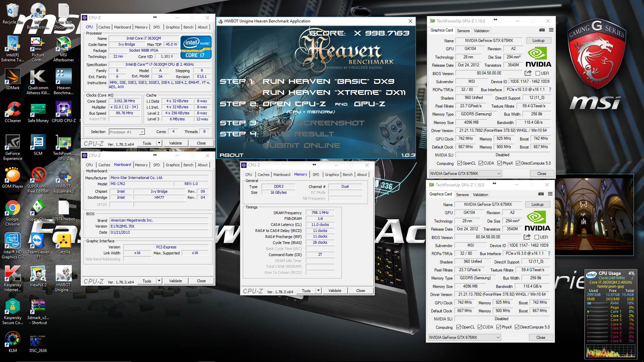Image resolution: width=644 pixels, height=362 pixels.
Task: Open KLM desktop icon
Action: tap(12, 342)
